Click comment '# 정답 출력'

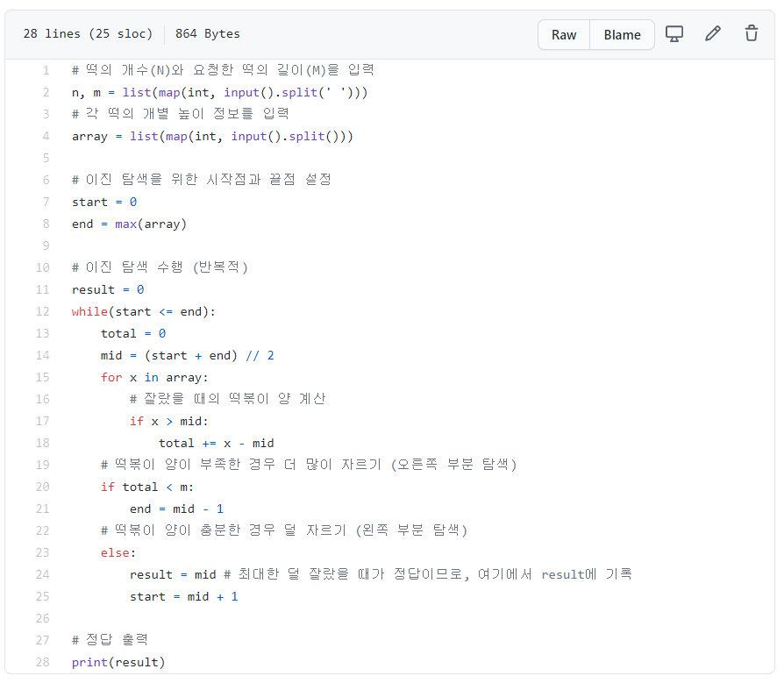[110, 640]
